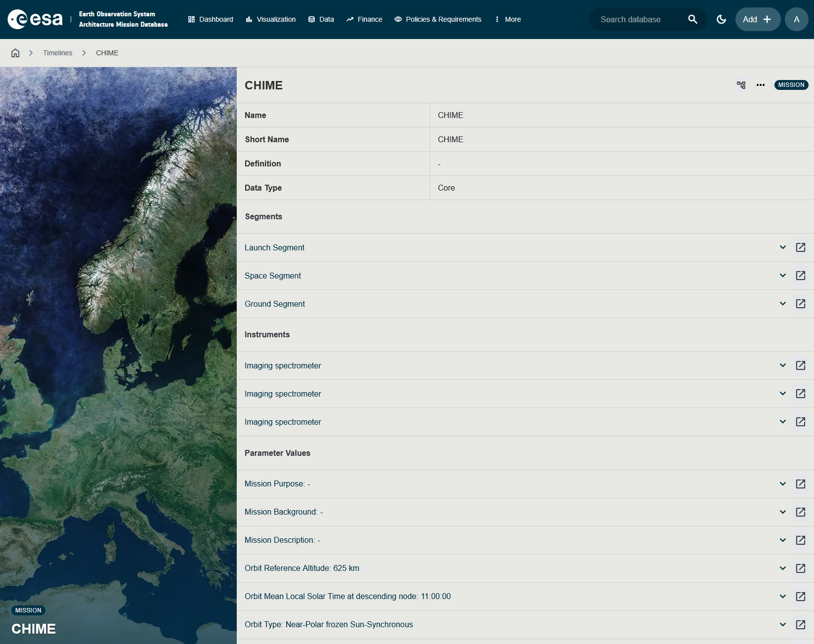Image resolution: width=814 pixels, height=644 pixels.
Task: Open the Finance menu
Action: [364, 19]
